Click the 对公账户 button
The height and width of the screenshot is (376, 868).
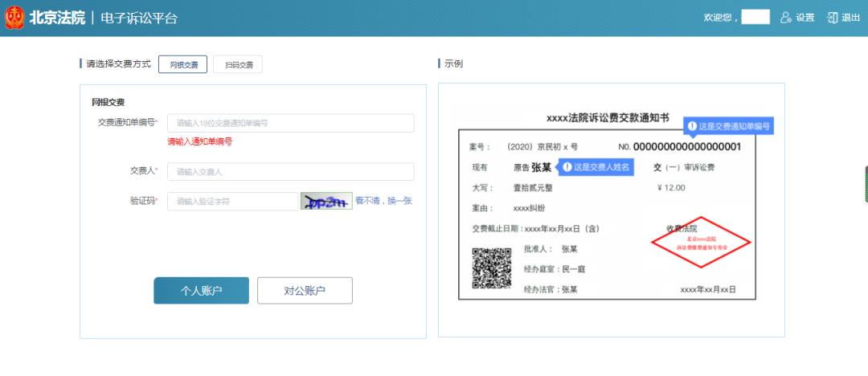click(305, 291)
